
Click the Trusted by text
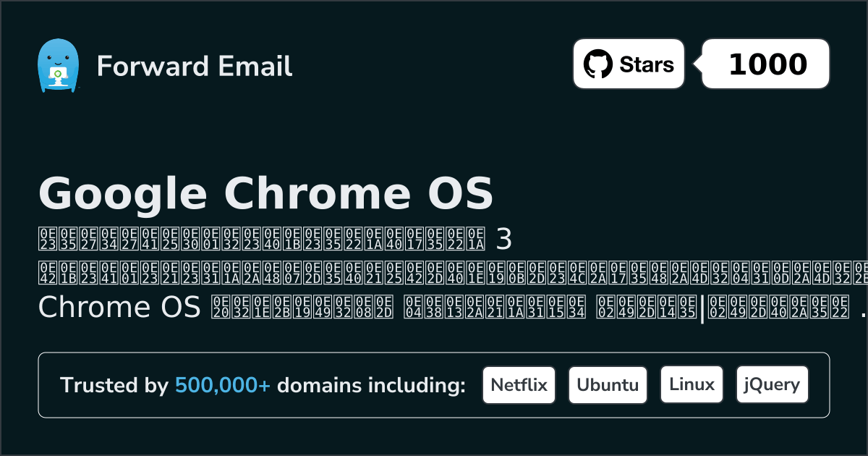click(114, 386)
